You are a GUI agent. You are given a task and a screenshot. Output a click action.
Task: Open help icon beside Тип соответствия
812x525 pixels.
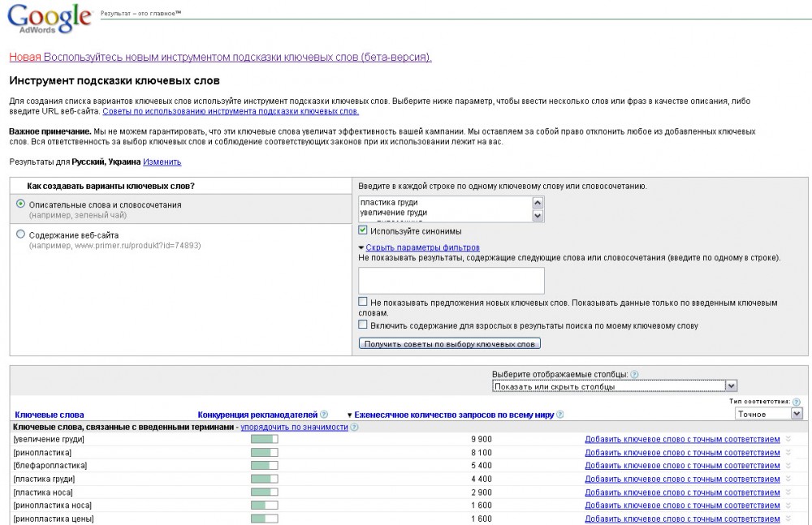click(x=797, y=402)
